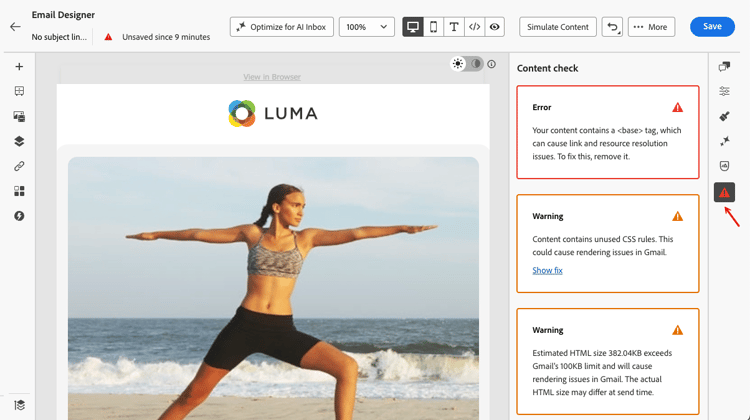Open the asset picker image icon
750x420 pixels.
[19, 116]
